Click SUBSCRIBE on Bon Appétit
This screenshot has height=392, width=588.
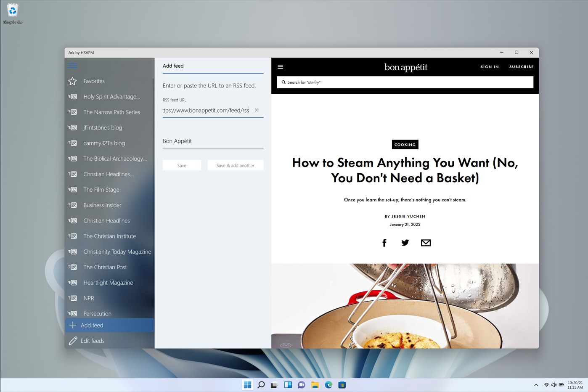[521, 67]
